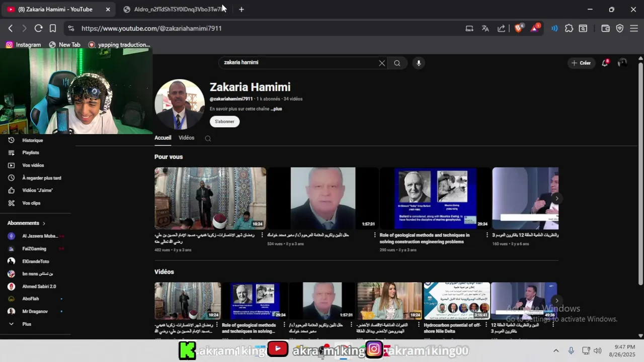Open site settings icon left of URL
Image resolution: width=644 pixels, height=362 pixels.
tap(71, 29)
